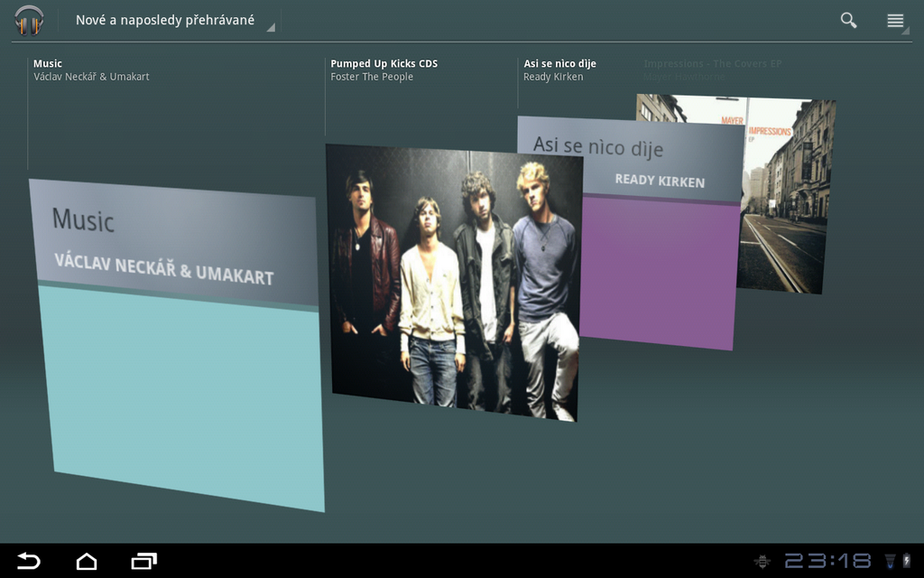
Task: Open the recent apps icon
Action: click(x=143, y=561)
